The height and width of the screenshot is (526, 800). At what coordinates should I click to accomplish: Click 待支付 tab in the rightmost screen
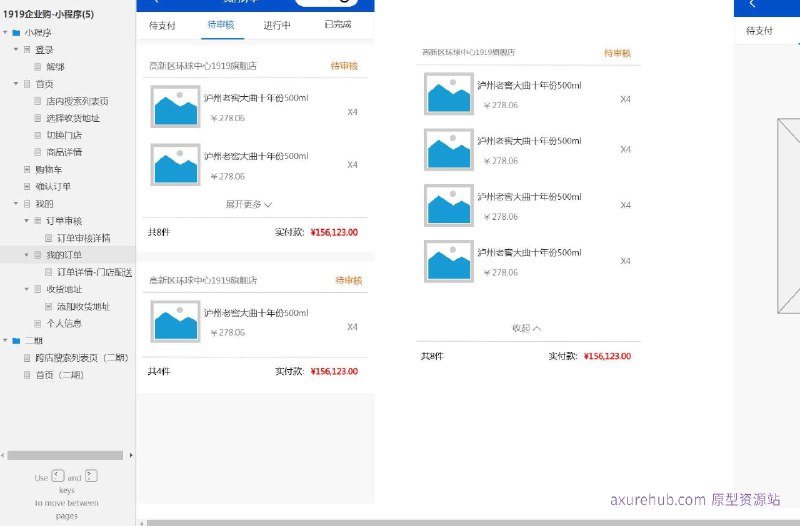coord(759,31)
